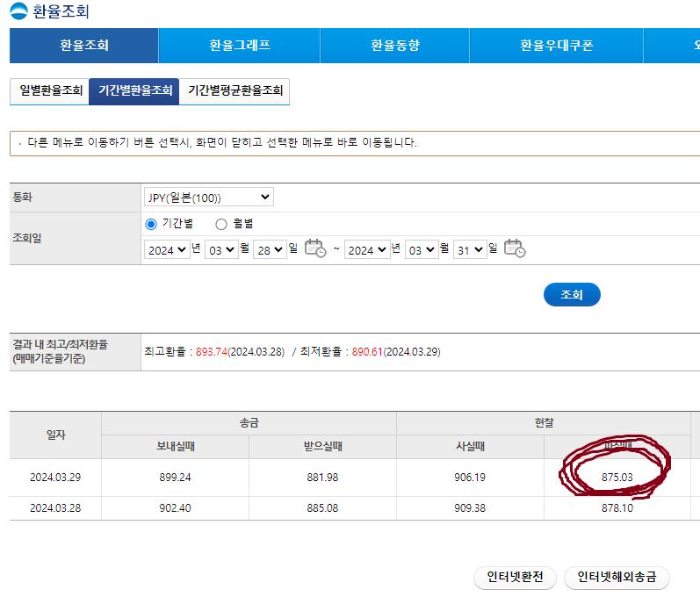Switch to the 환율그래프 menu
This screenshot has height=604, width=700.
click(239, 46)
